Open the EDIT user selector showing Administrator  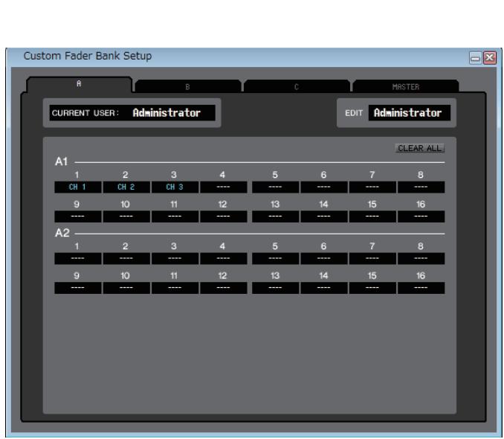pyautogui.click(x=409, y=113)
